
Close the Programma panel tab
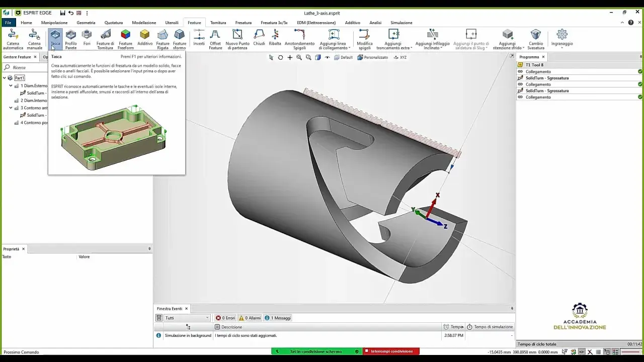pyautogui.click(x=543, y=57)
